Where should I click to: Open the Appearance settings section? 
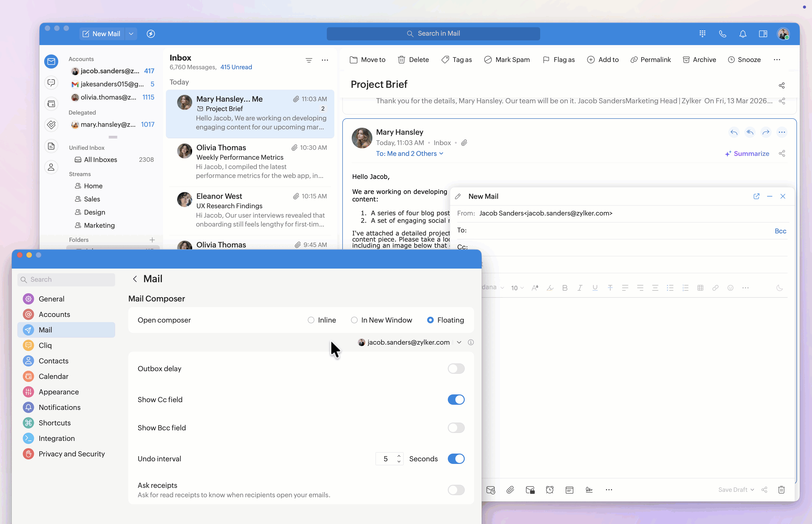coord(59,392)
